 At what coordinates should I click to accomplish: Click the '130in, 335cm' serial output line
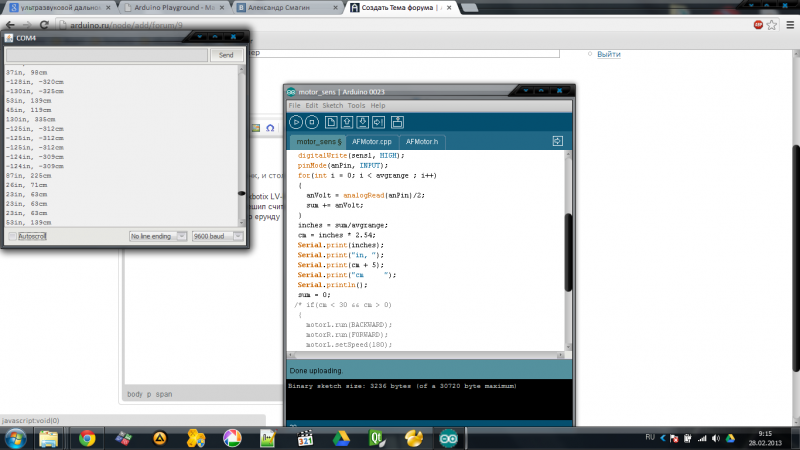coord(31,119)
